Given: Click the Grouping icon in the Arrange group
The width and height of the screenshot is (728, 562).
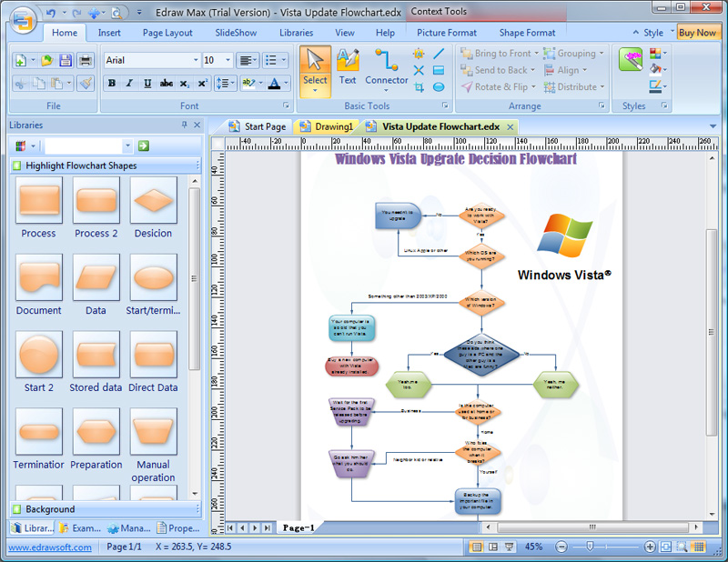Looking at the screenshot, I should (x=548, y=54).
